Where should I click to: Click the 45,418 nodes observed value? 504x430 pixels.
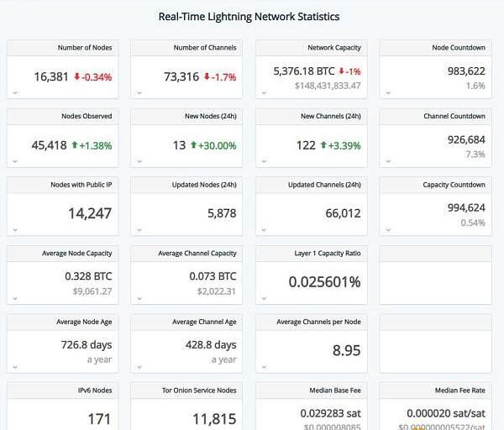50,145
